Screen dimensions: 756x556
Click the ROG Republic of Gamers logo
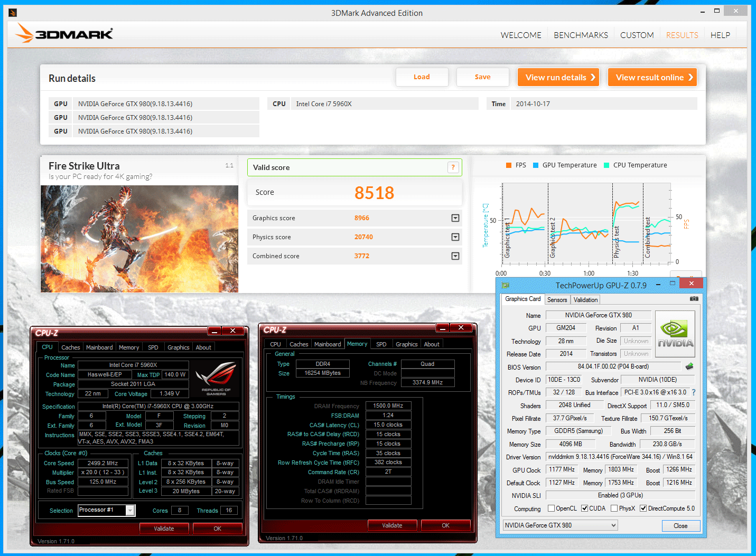click(216, 378)
